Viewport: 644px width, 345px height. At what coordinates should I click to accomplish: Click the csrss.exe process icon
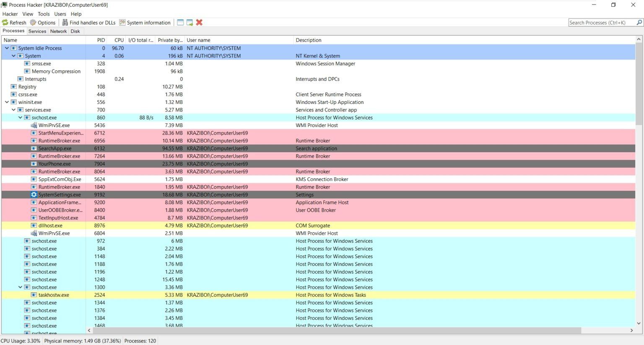14,94
